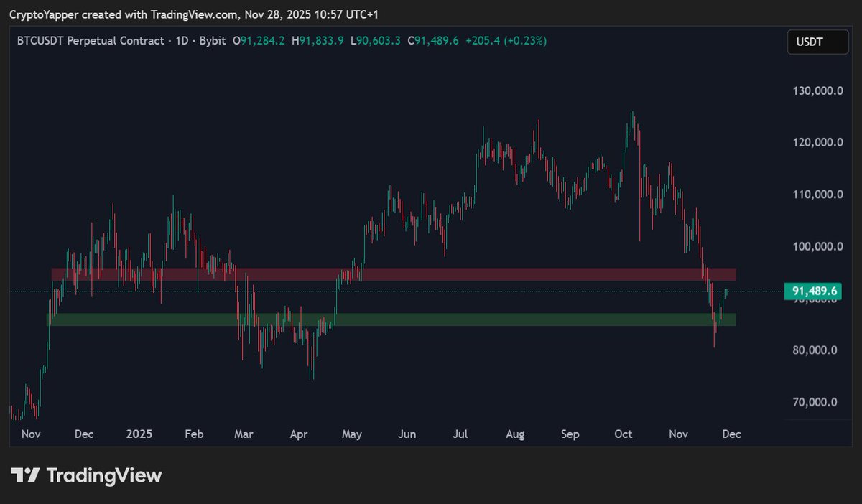Click the Aug label on the time axis
Viewport: 862px width, 504px height.
point(515,434)
